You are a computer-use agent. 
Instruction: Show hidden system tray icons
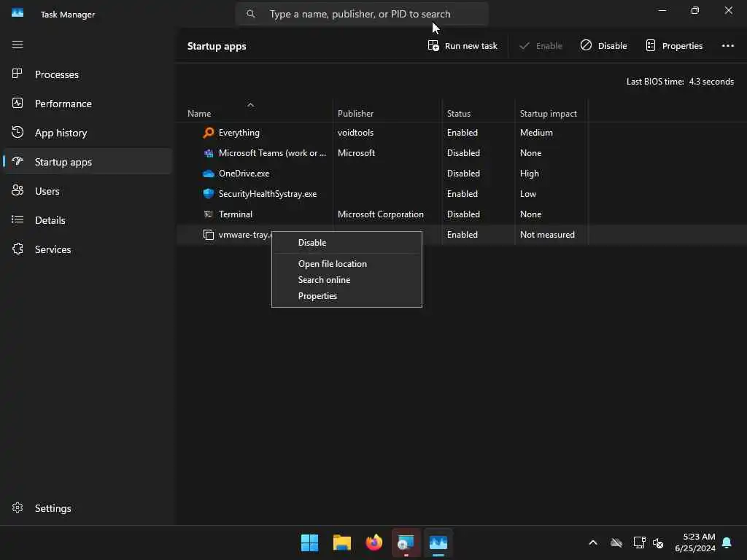pyautogui.click(x=593, y=542)
